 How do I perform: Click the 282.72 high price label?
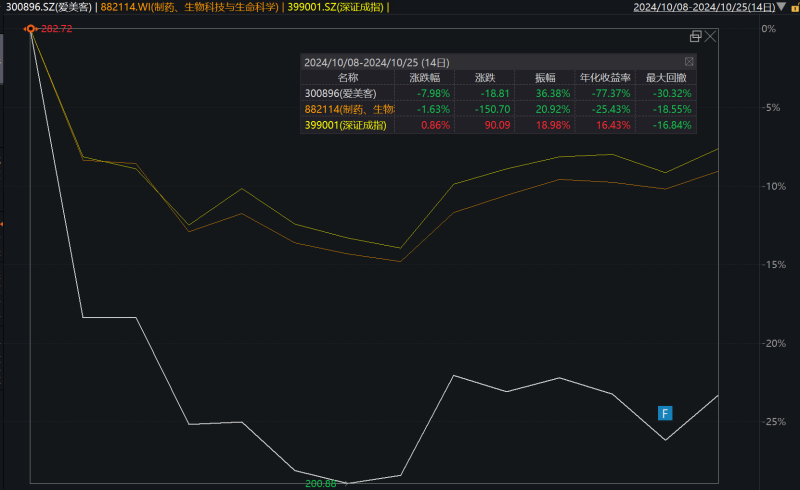[x=57, y=29]
